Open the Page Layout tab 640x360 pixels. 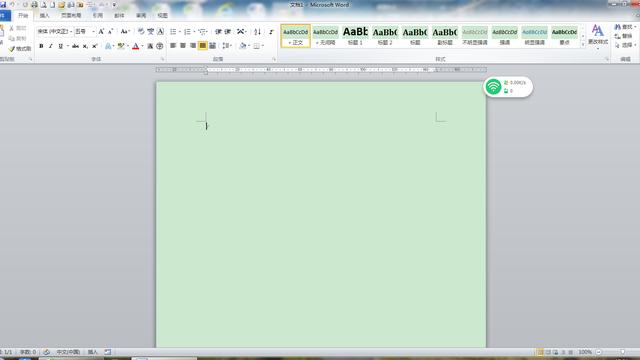click(71, 16)
